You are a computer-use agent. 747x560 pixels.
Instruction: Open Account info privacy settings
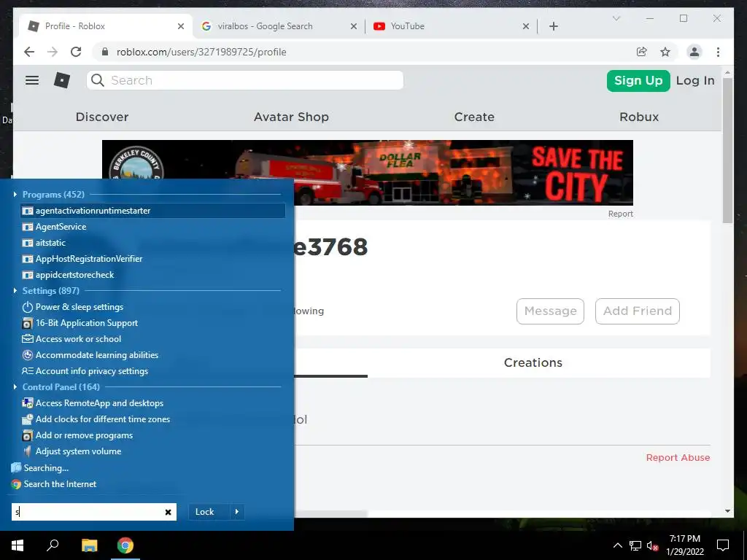tap(153, 371)
